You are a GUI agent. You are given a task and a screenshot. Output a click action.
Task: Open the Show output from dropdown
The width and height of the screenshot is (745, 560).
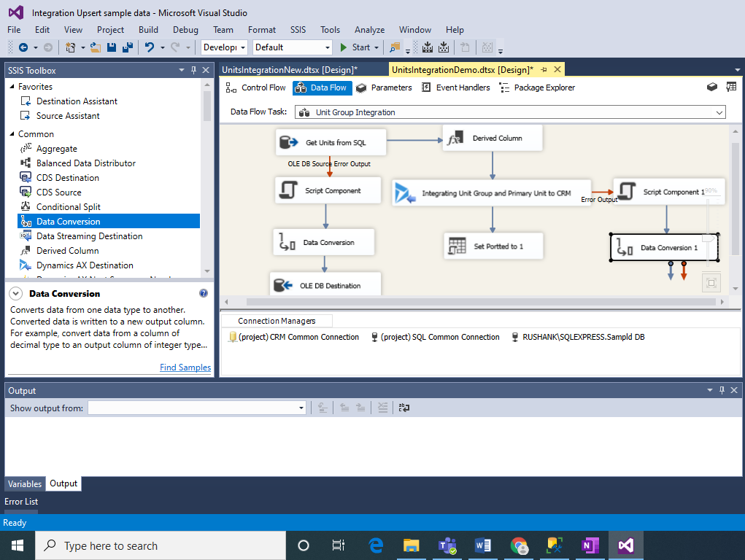point(197,408)
